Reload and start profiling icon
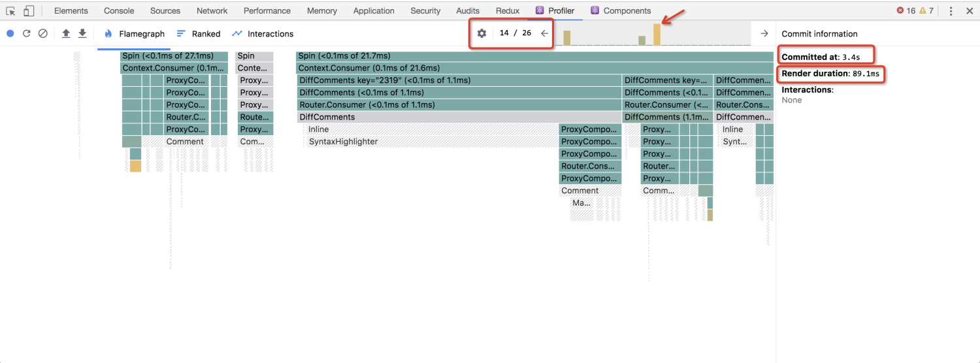The width and height of the screenshot is (980, 363). (27, 33)
